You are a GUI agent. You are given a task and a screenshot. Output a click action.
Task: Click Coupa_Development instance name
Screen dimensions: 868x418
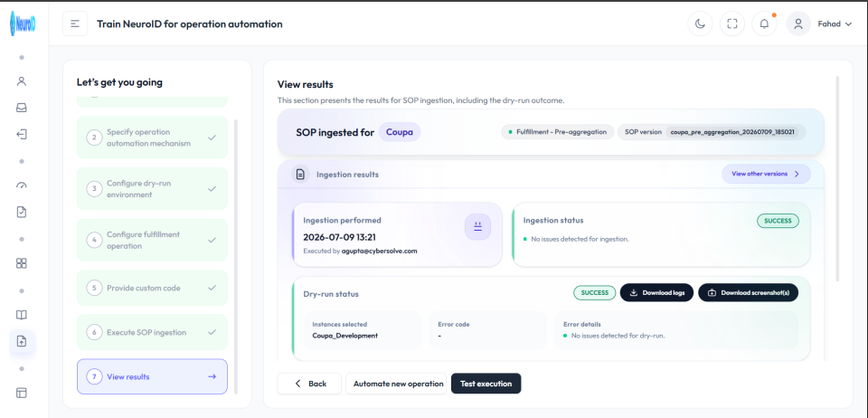click(344, 336)
